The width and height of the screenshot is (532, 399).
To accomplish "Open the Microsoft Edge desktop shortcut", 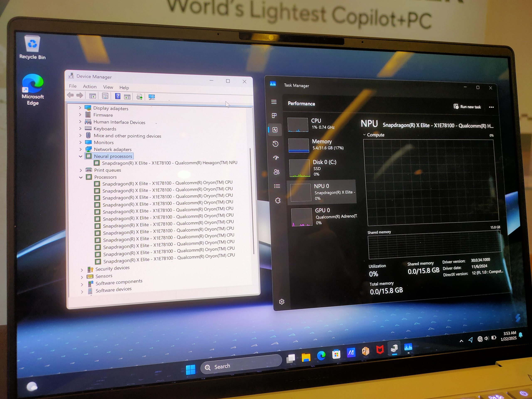I will coord(33,90).
